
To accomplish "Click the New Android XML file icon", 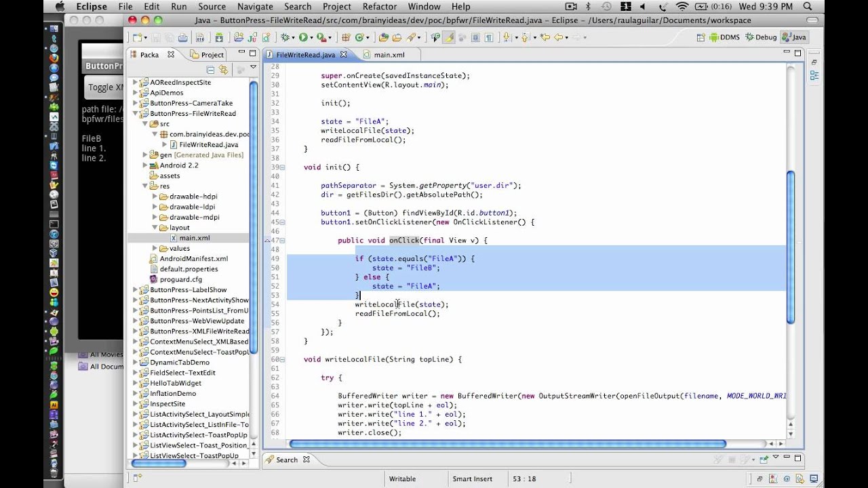I will [x=267, y=37].
